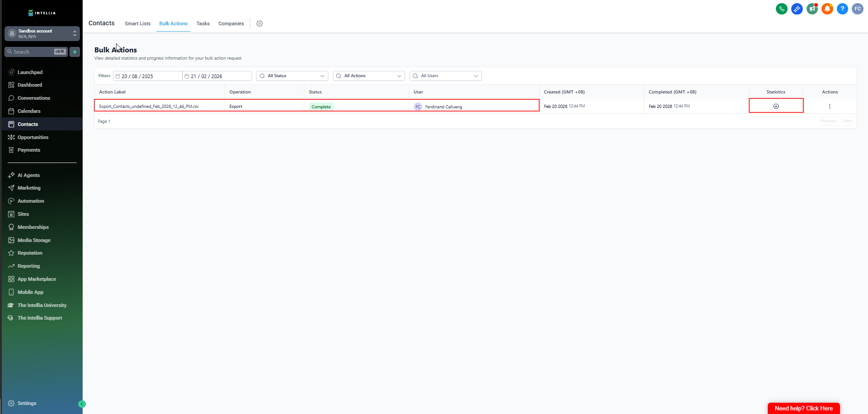Click the Created (GMT +08) column header
Screen dimensions: 868x414
click(x=564, y=92)
